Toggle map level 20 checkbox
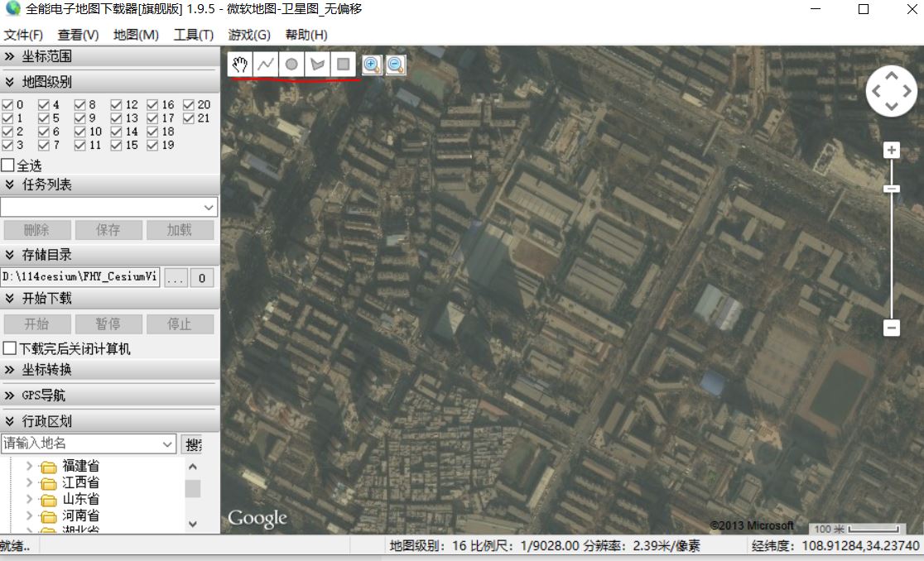The height and width of the screenshot is (561, 924). pos(189,105)
